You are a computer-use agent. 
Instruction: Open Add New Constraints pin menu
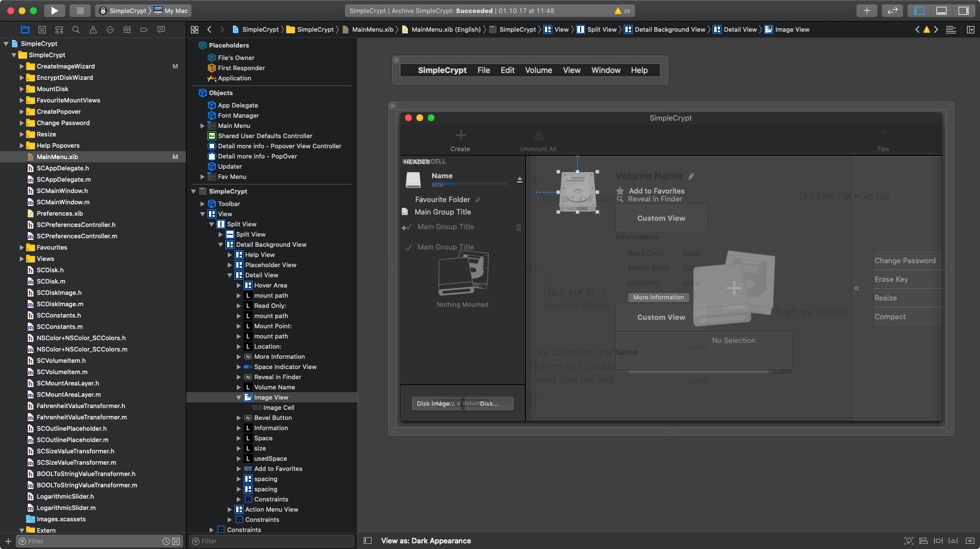click(938, 541)
